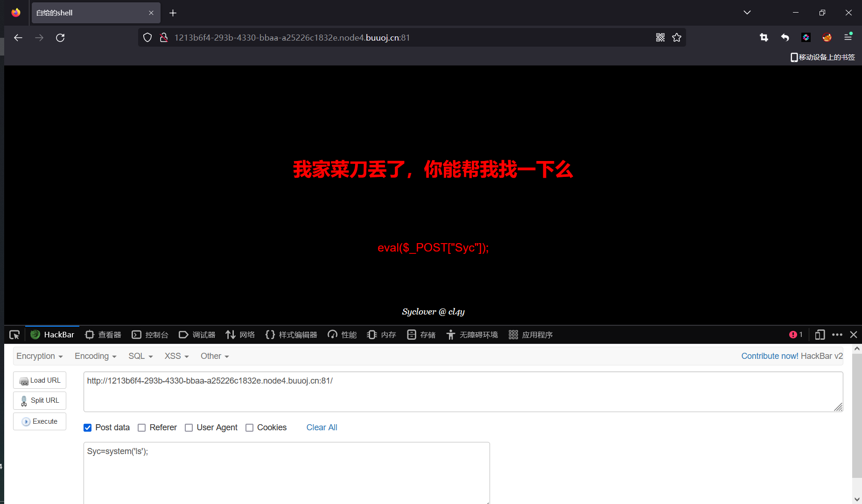Open devtools more options ellipsis
Screen dimensions: 862x504
click(x=837, y=335)
